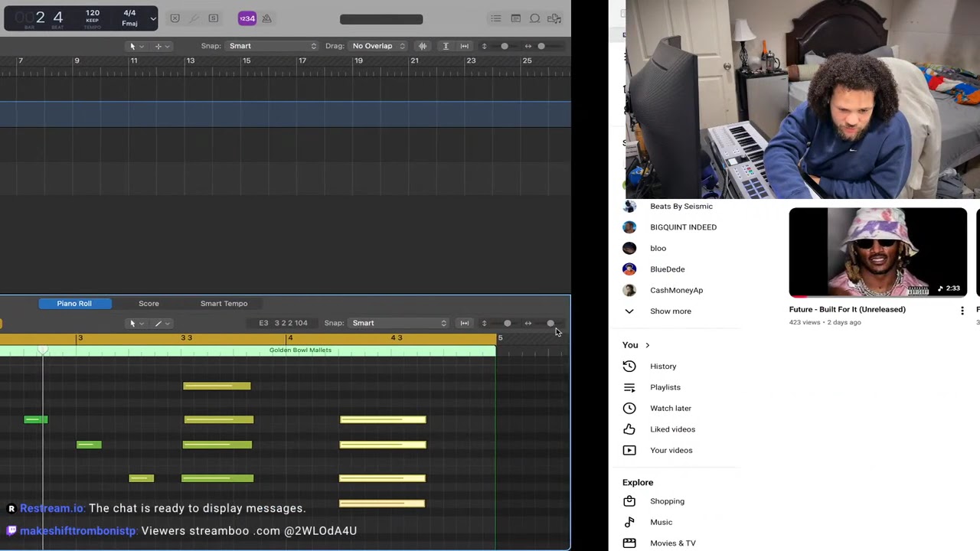The image size is (980, 551).
Task: Open the Watch later list
Action: tap(670, 409)
